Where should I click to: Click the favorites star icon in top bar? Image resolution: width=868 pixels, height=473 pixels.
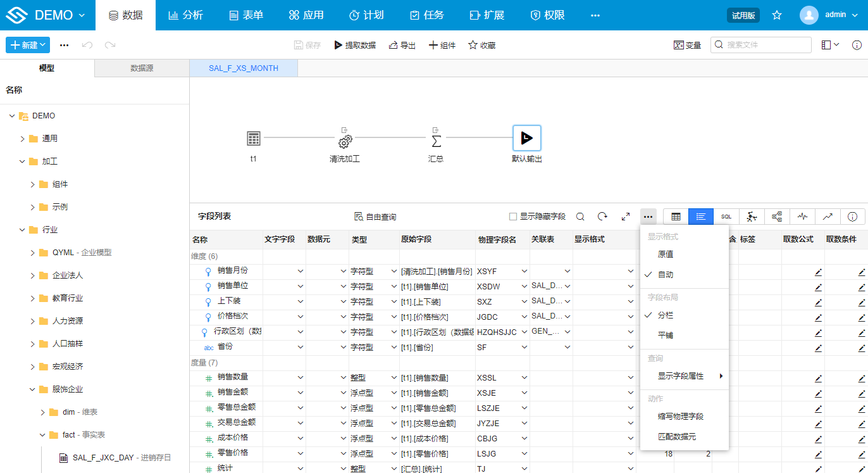[x=777, y=15]
